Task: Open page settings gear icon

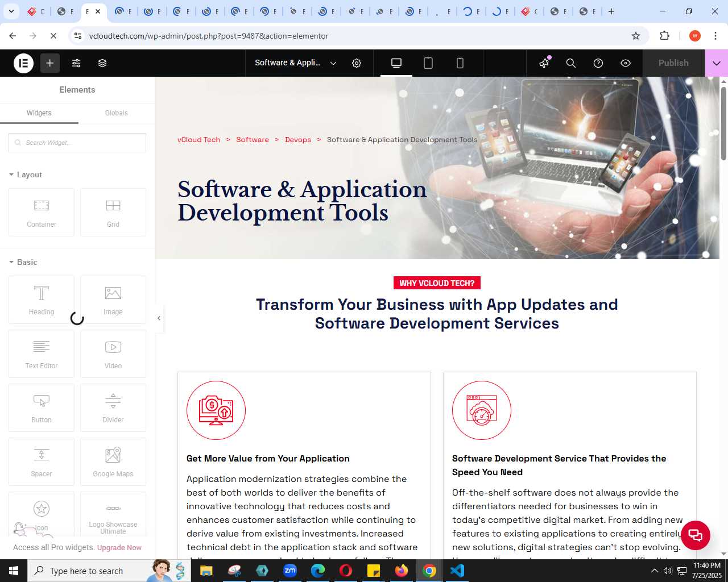Action: click(357, 63)
